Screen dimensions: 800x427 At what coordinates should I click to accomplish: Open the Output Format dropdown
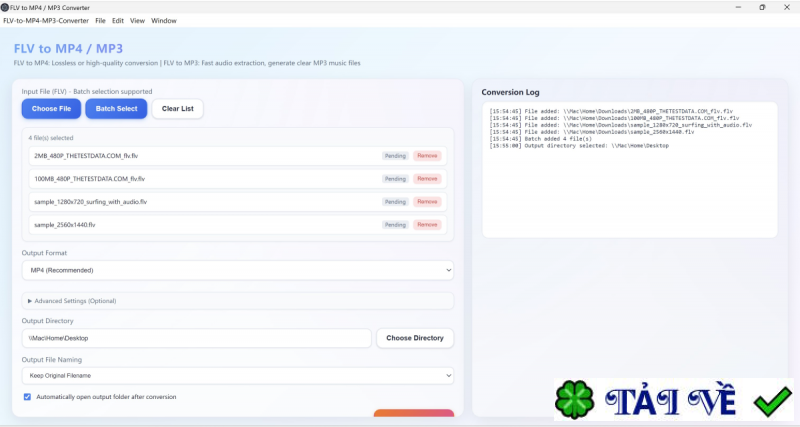238,270
